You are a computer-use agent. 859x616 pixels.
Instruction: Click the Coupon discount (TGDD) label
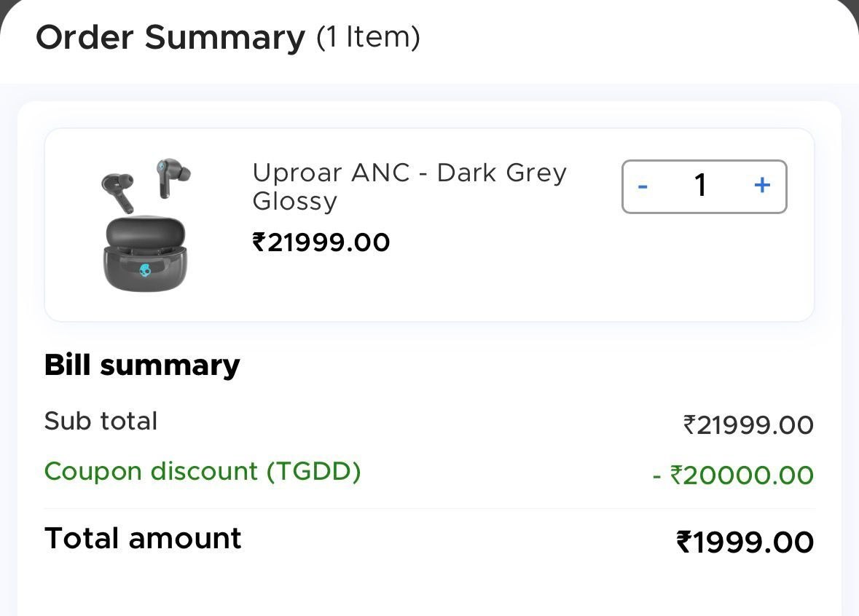(203, 471)
